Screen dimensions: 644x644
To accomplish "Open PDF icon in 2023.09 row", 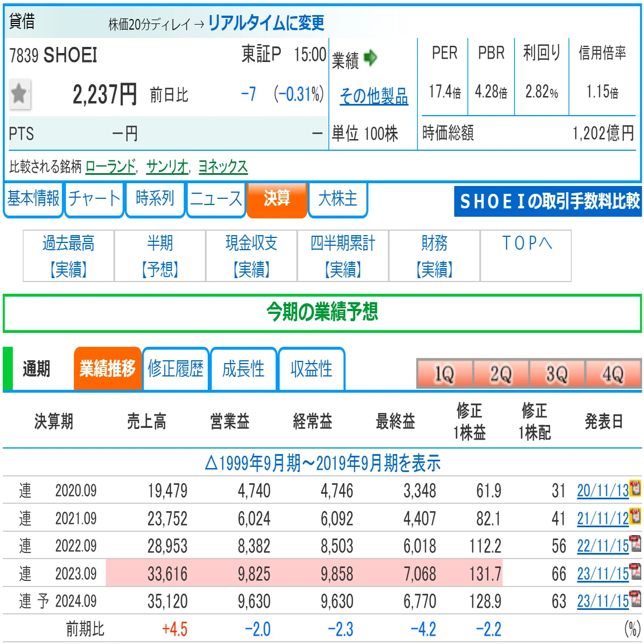I will tap(636, 571).
